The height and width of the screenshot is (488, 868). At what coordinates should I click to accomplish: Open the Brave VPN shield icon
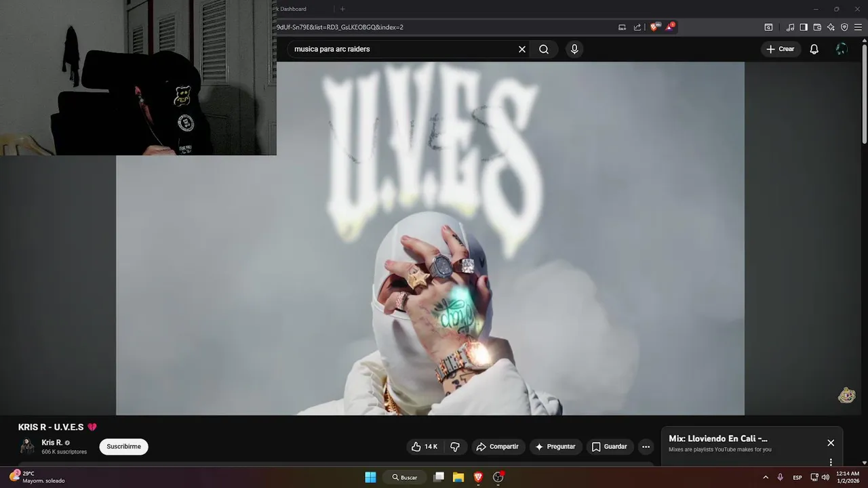click(844, 27)
